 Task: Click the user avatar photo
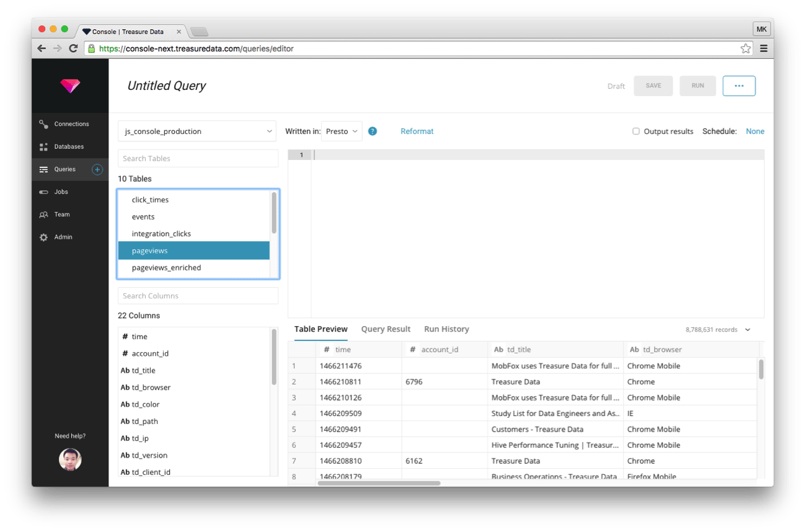pos(70,459)
